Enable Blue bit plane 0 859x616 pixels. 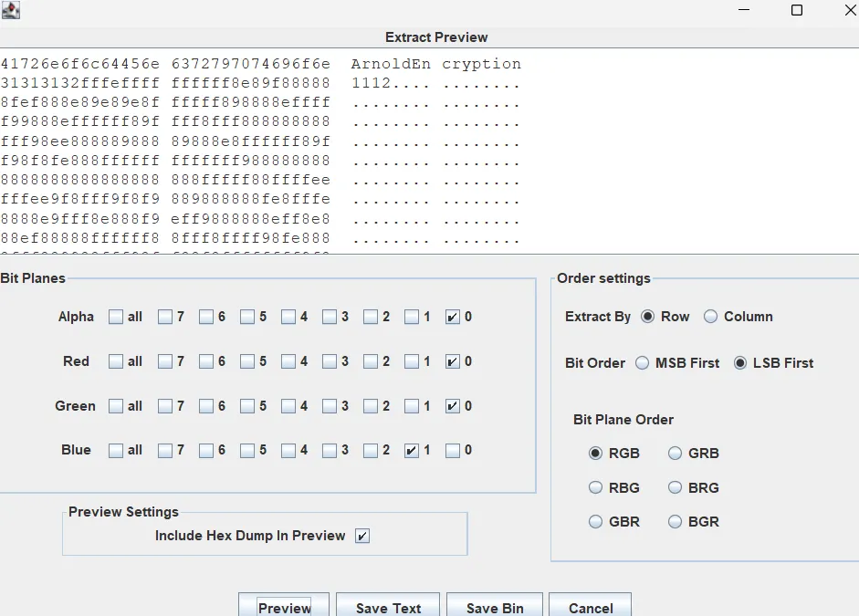[453, 451]
